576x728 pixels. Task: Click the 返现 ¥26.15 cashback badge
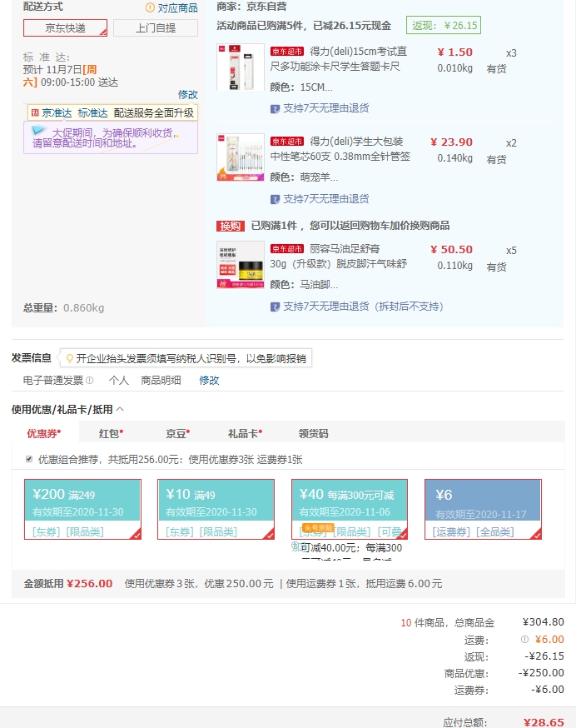tap(444, 25)
